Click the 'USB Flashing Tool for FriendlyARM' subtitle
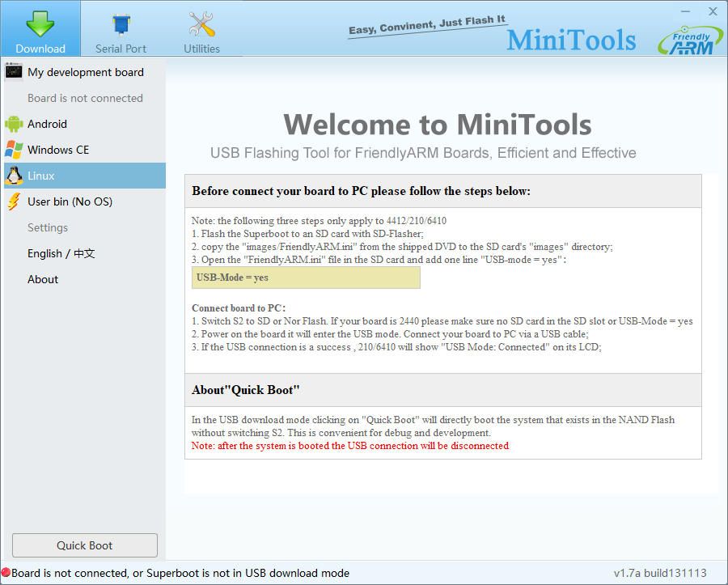 pos(423,153)
